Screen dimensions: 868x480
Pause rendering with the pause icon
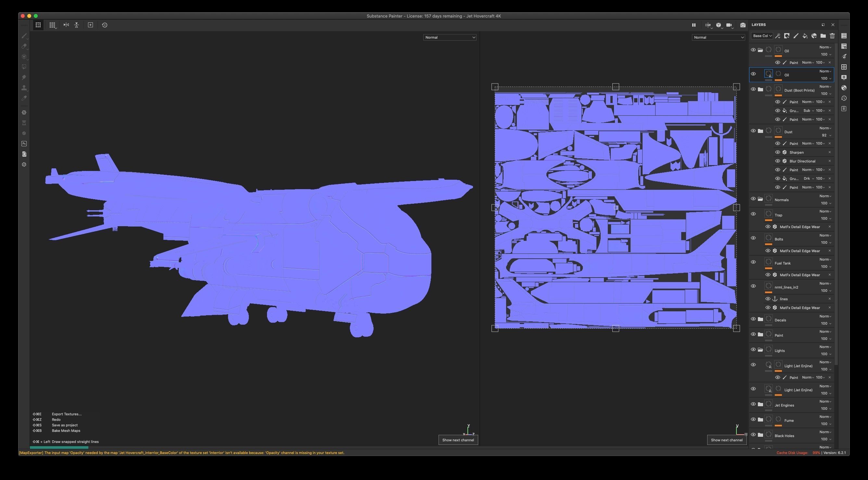pyautogui.click(x=694, y=25)
